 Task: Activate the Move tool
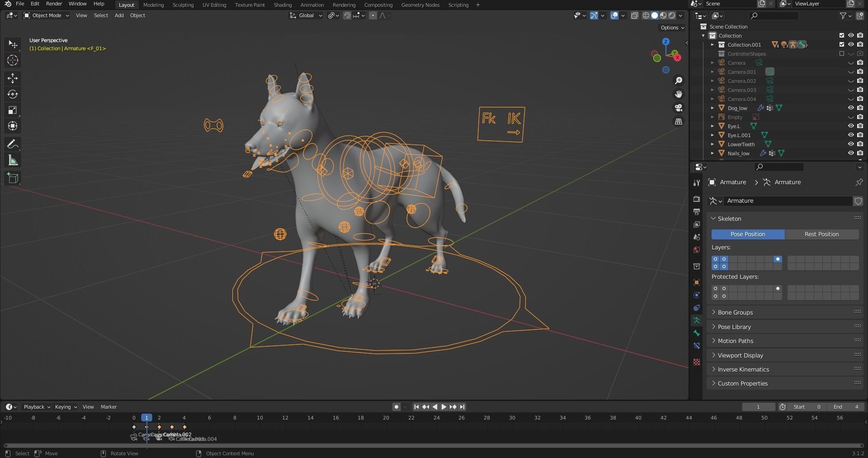13,78
